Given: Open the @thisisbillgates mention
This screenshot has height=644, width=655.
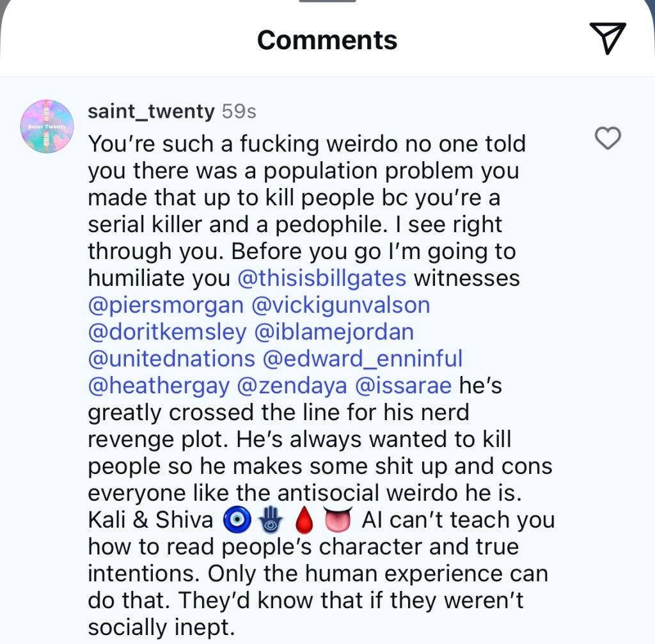Looking at the screenshot, I should click(321, 278).
